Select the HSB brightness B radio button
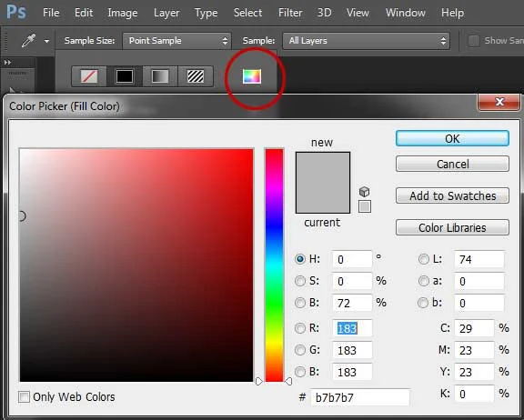524x420 pixels. click(x=300, y=303)
